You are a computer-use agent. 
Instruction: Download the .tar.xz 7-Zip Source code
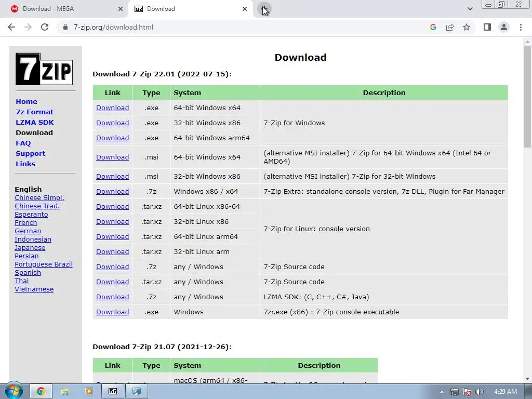point(112,282)
